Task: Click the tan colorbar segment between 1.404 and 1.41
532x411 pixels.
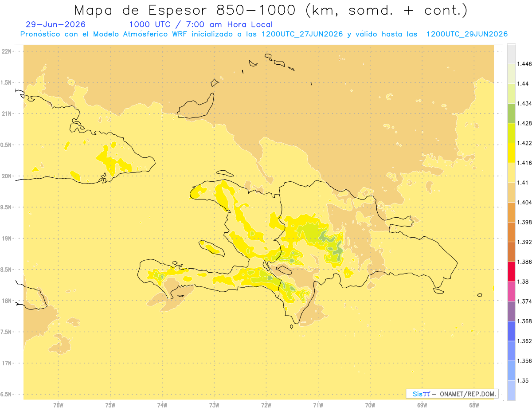Action: 511,192
